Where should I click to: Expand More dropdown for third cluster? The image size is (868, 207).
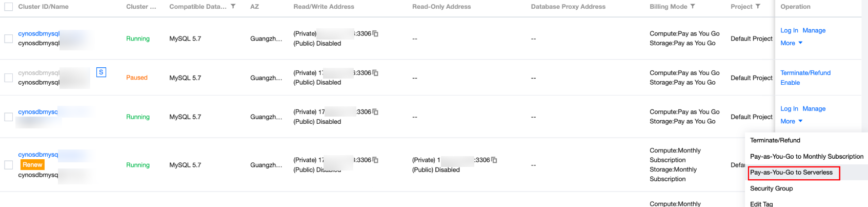pyautogui.click(x=791, y=121)
